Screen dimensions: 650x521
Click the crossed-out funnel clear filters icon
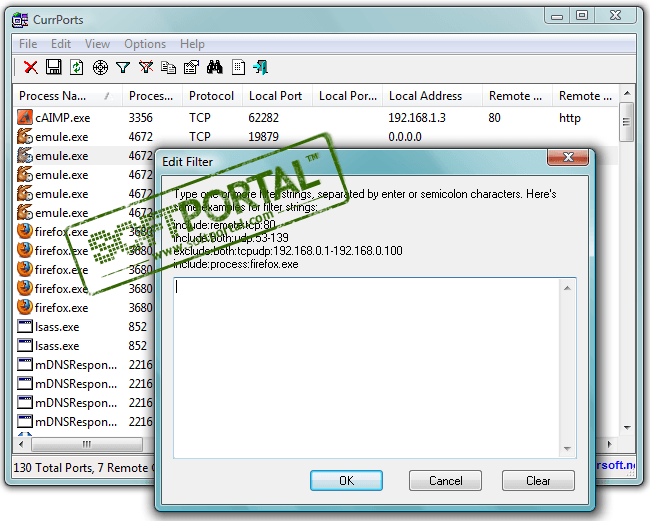[x=146, y=67]
